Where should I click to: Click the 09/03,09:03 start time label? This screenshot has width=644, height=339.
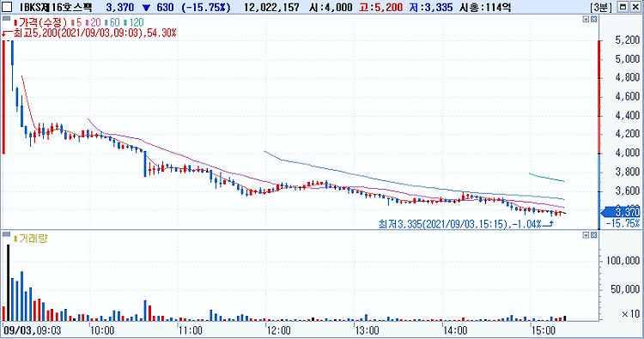[x=32, y=330]
